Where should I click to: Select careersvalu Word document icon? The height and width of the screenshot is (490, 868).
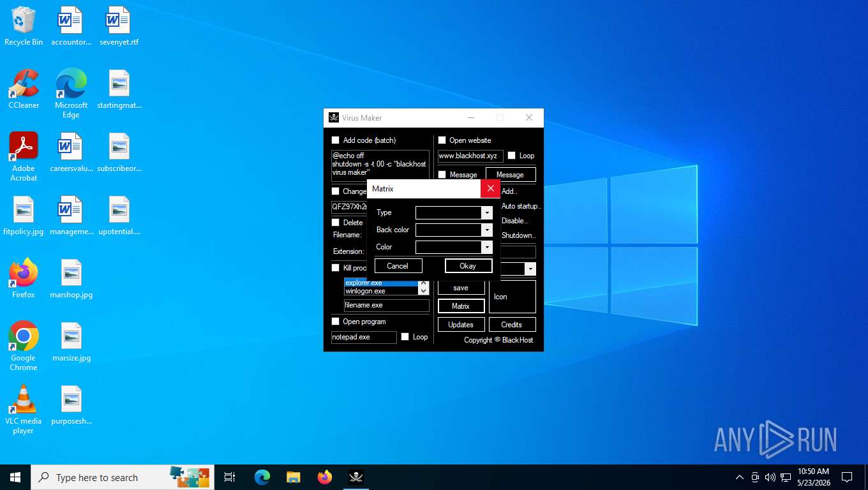pyautogui.click(x=71, y=152)
